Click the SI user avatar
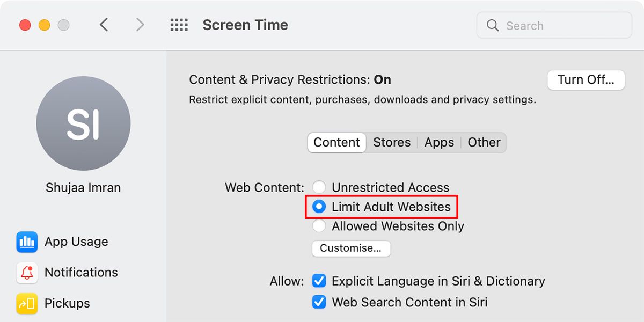 tap(83, 123)
